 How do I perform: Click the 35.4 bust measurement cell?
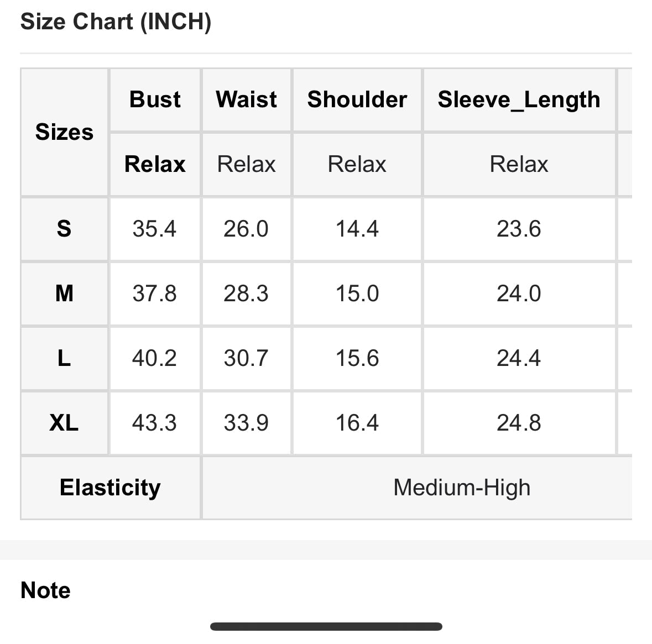[154, 228]
